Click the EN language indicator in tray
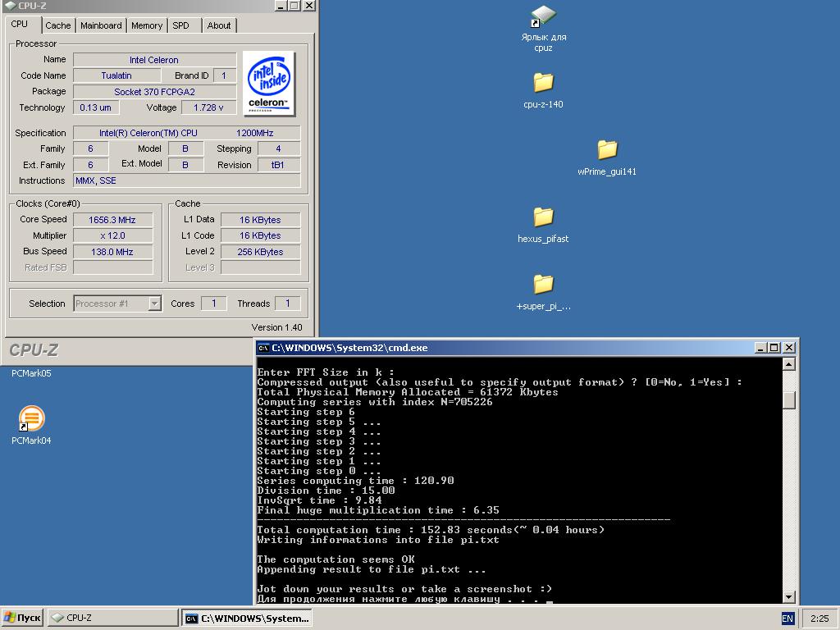 click(x=787, y=619)
